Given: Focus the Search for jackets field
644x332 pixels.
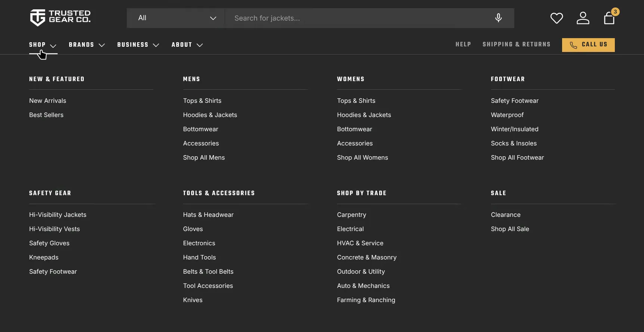Looking at the screenshot, I should coord(359,18).
